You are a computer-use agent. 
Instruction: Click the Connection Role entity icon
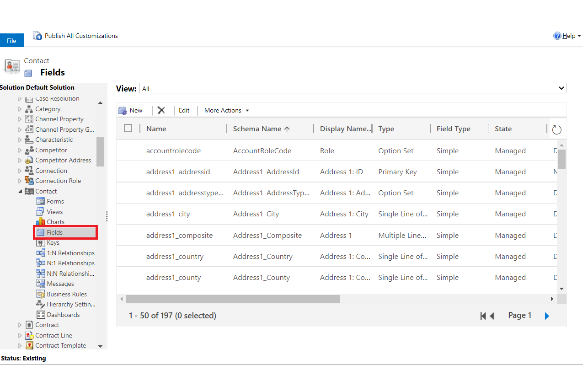pyautogui.click(x=29, y=181)
